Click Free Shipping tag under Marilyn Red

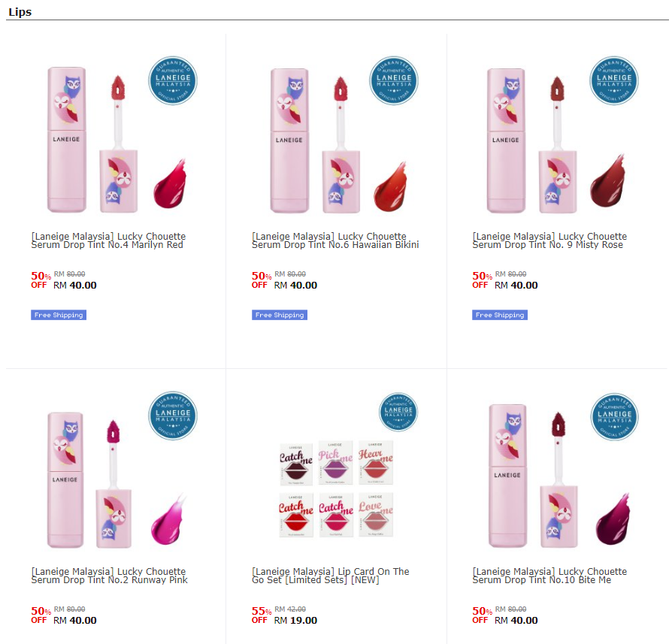click(x=59, y=315)
